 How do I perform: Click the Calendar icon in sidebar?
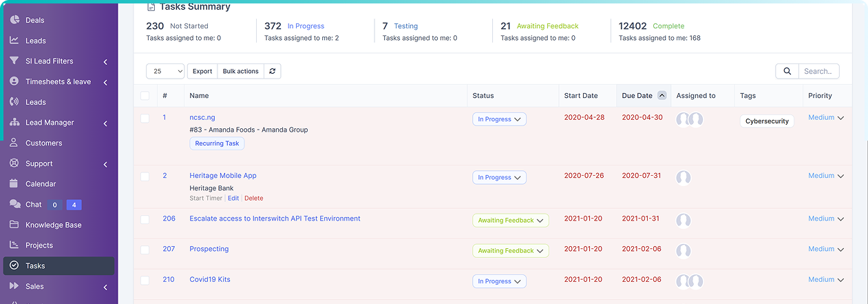[x=14, y=184]
